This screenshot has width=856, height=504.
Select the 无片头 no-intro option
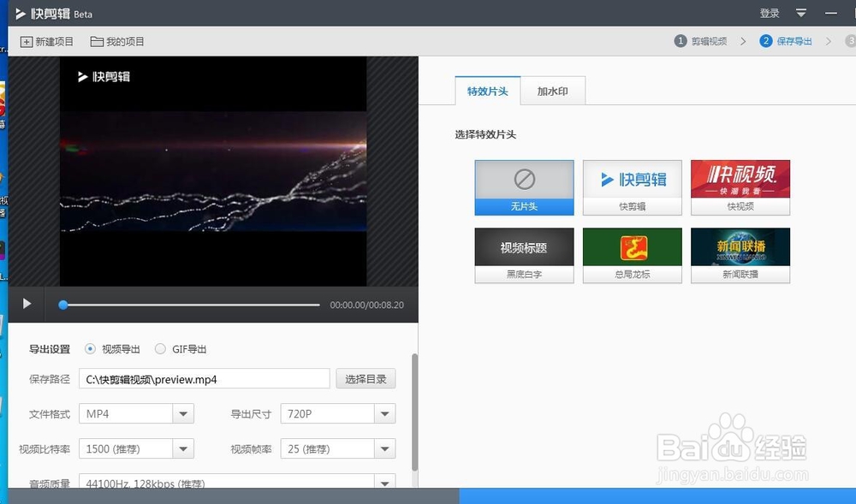(x=524, y=187)
